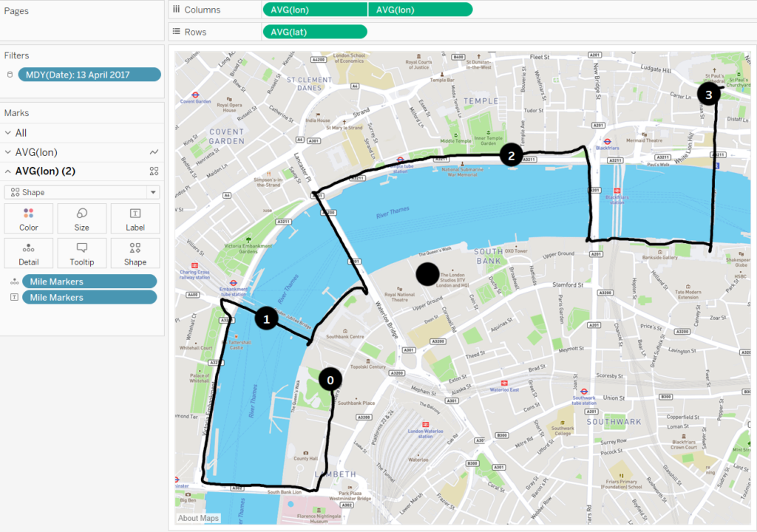Select the right AVG(lon) pill on Columns
This screenshot has height=532, width=757.
click(420, 10)
